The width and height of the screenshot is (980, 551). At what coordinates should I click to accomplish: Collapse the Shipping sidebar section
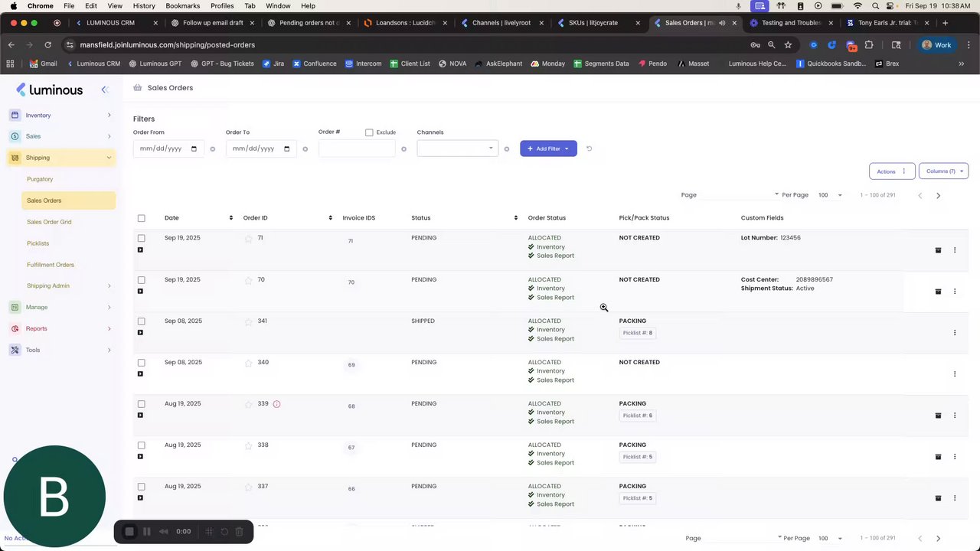pyautogui.click(x=61, y=158)
